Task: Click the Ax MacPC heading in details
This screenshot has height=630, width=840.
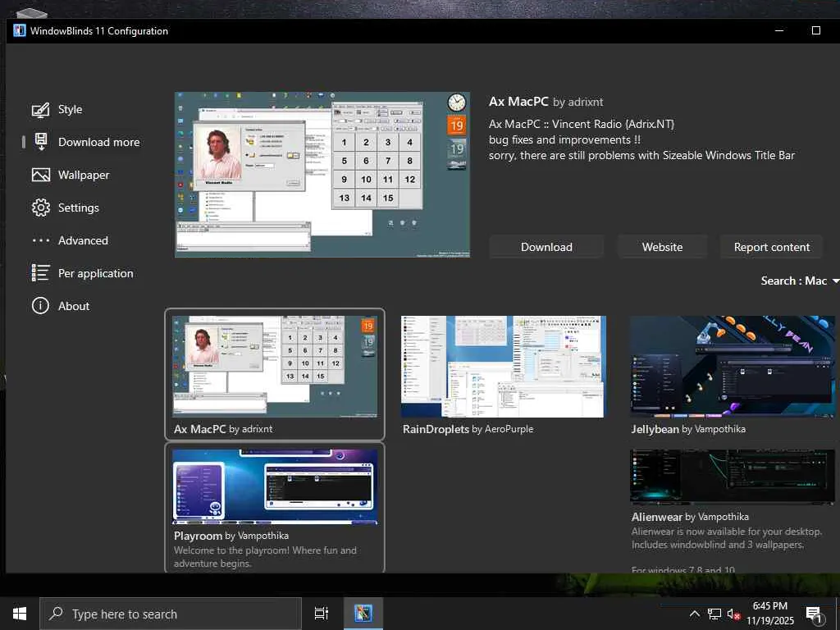Action: pyautogui.click(x=518, y=102)
